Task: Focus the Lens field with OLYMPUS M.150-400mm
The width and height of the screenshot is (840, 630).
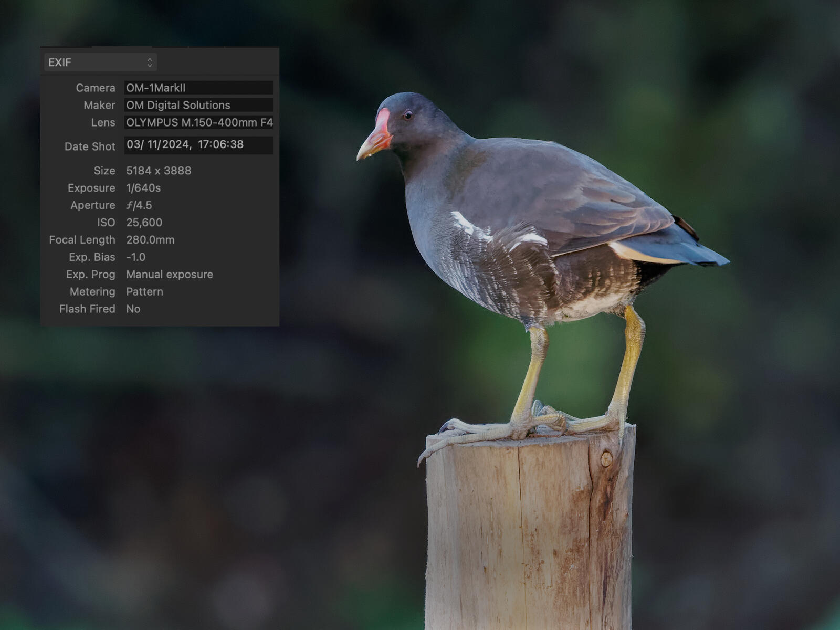Action: click(198, 122)
